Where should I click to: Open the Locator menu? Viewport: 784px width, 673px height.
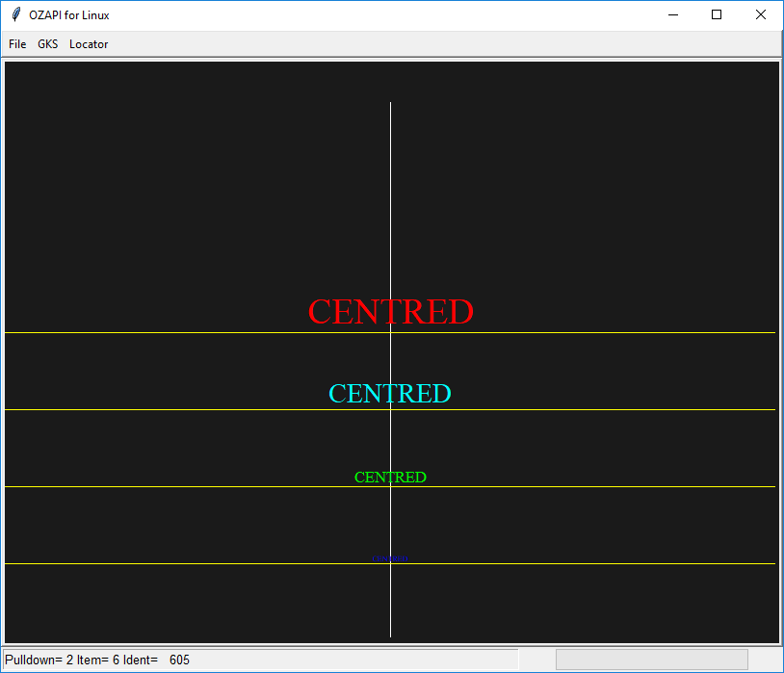tap(89, 44)
